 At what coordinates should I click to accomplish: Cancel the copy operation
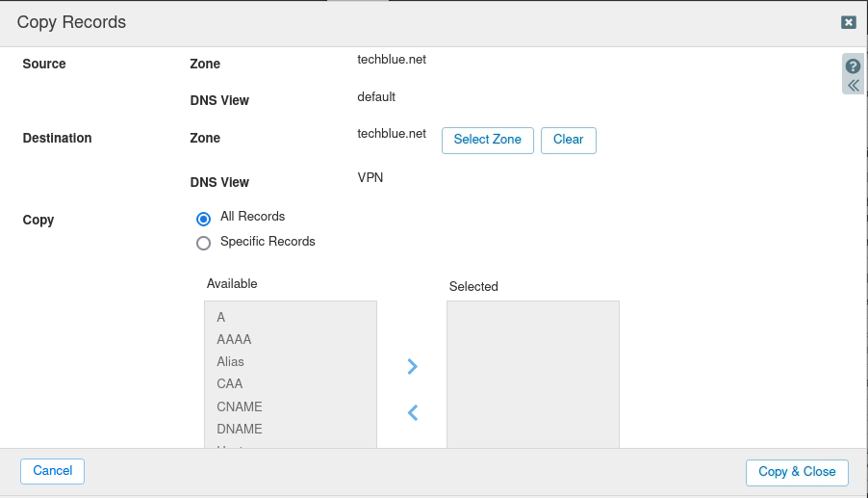[x=53, y=471]
